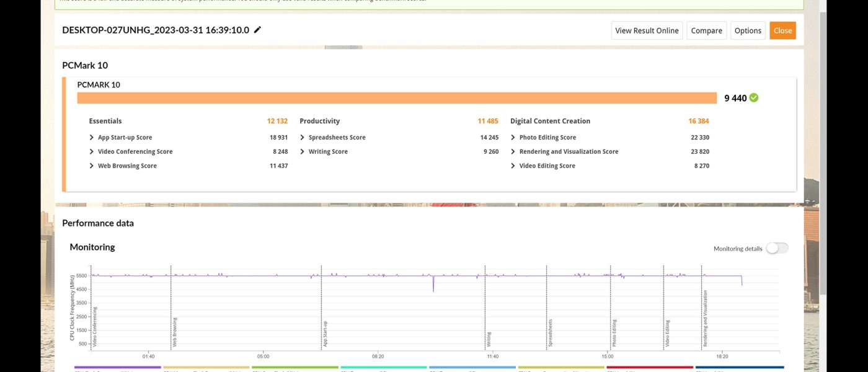
Task: Click the Web Browsing value 11 437
Action: [278, 166]
